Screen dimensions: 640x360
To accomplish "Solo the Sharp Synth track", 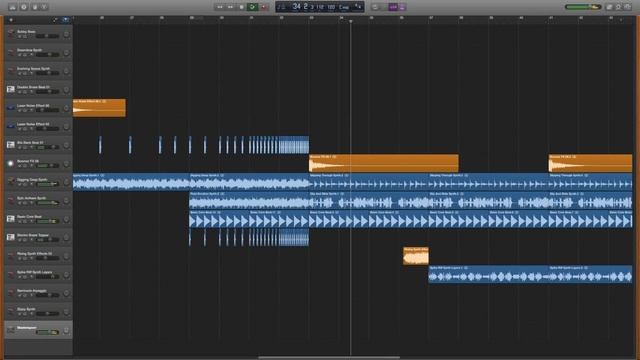I will 24,314.
